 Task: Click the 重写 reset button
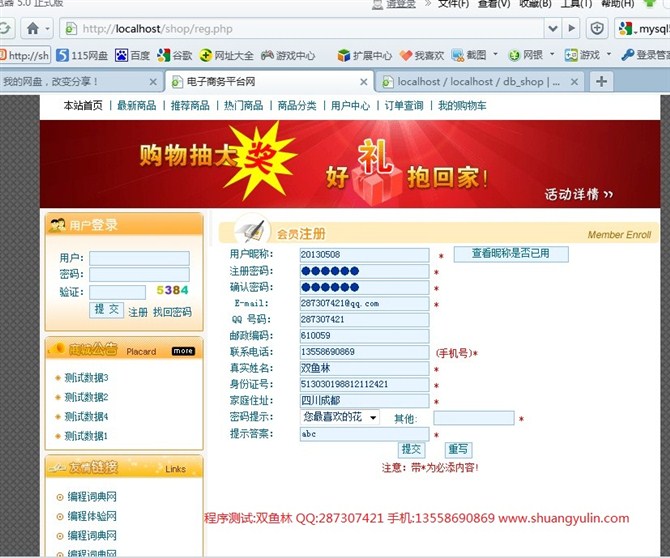coord(458,449)
